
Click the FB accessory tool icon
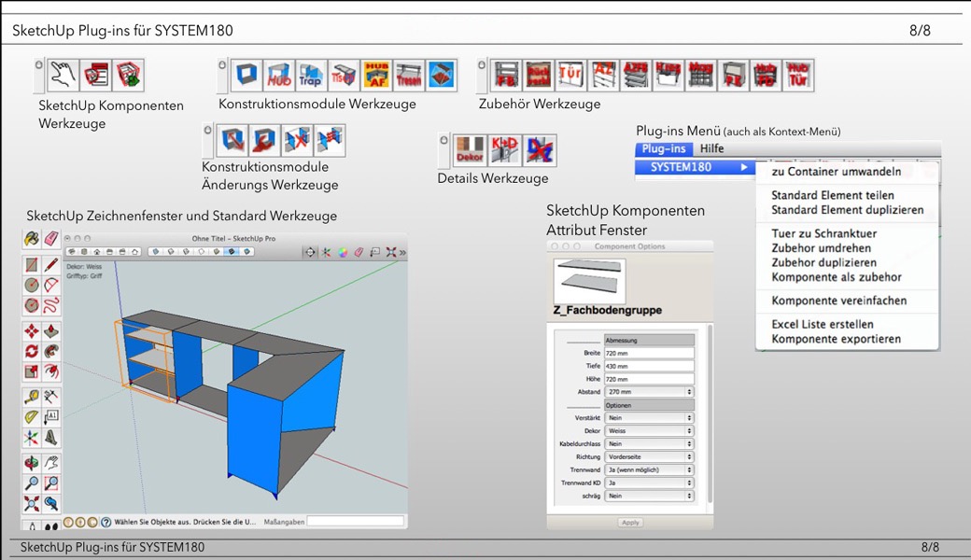506,76
